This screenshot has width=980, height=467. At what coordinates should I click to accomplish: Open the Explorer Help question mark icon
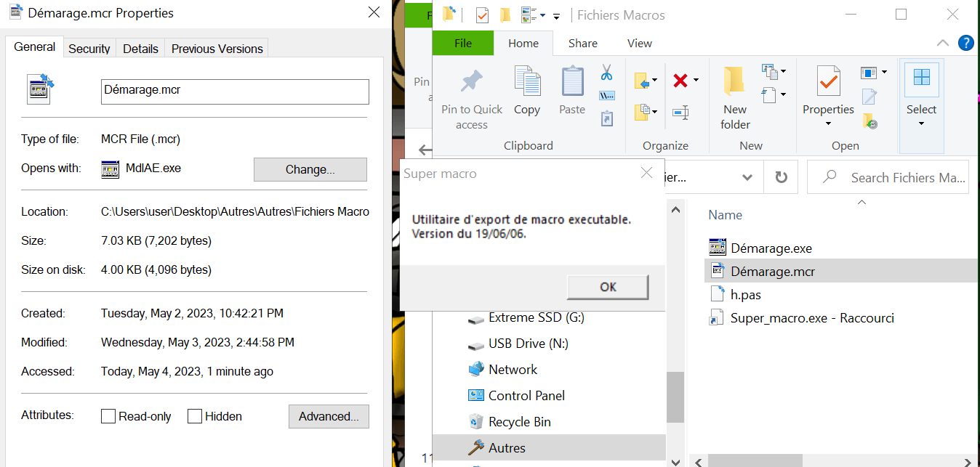pos(965,43)
